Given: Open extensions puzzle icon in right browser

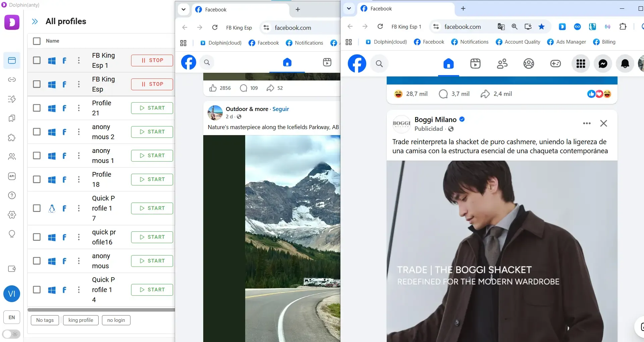Looking at the screenshot, I should pos(623,27).
